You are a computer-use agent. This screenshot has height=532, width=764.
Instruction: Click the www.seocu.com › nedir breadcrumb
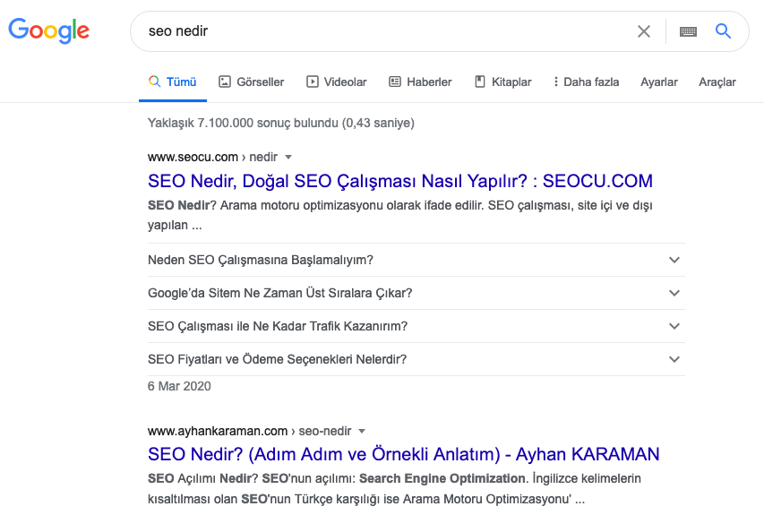tap(212, 157)
